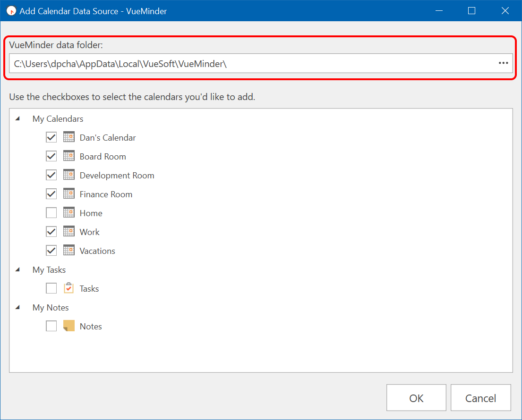522x420 pixels.
Task: Collapse the My Notes group
Action: pyautogui.click(x=18, y=307)
